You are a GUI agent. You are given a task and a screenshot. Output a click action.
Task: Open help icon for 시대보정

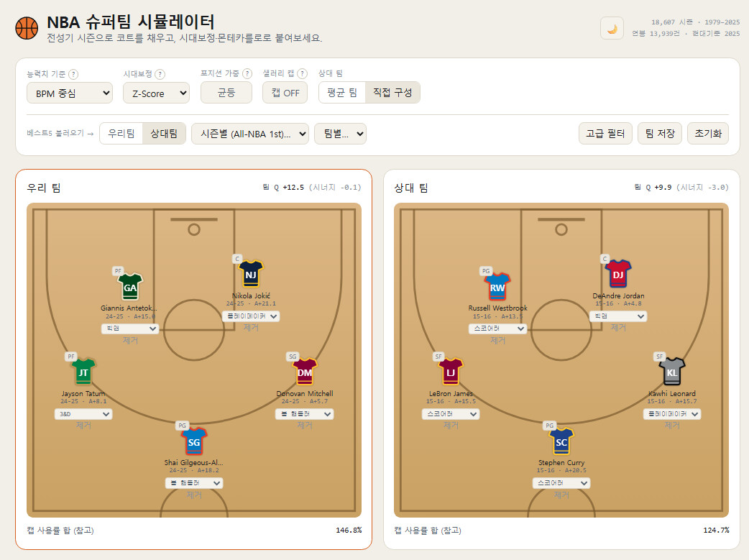(x=160, y=74)
